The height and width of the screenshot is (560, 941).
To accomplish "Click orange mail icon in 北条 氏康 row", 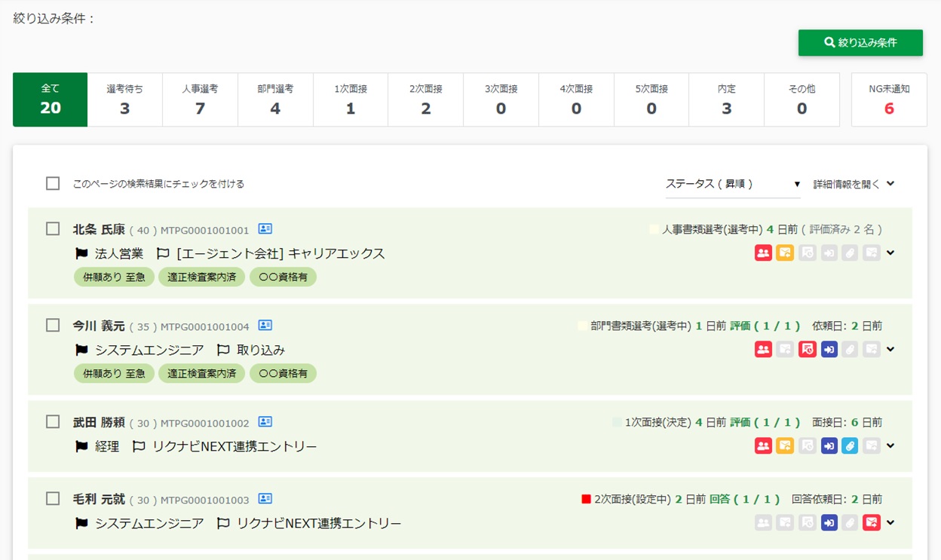I will tap(785, 253).
